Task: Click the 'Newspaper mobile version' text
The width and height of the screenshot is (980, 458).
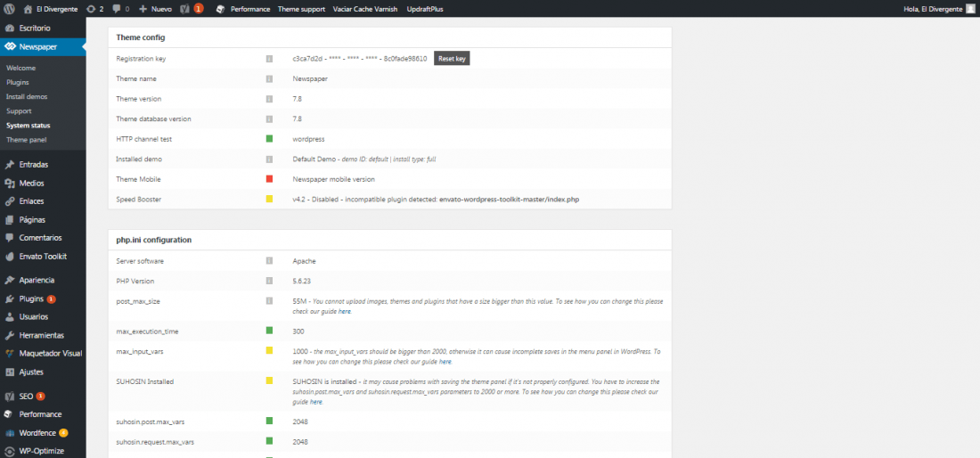Action: [x=334, y=179]
